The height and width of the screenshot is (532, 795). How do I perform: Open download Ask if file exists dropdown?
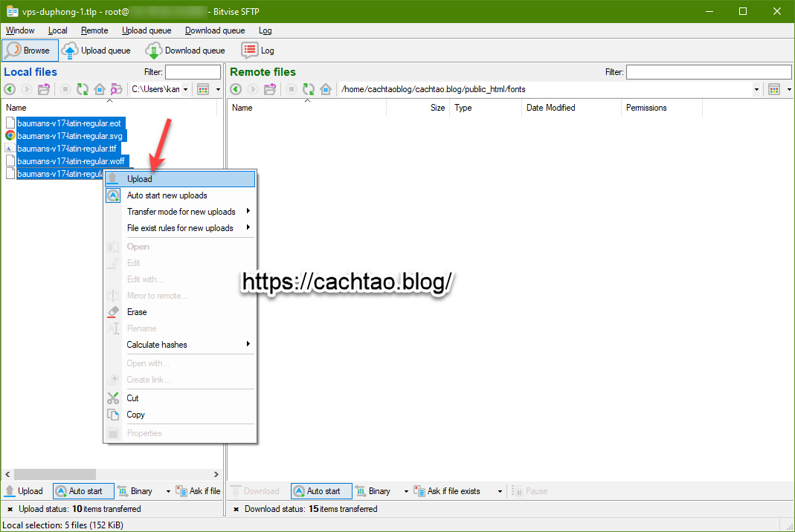[x=500, y=491]
